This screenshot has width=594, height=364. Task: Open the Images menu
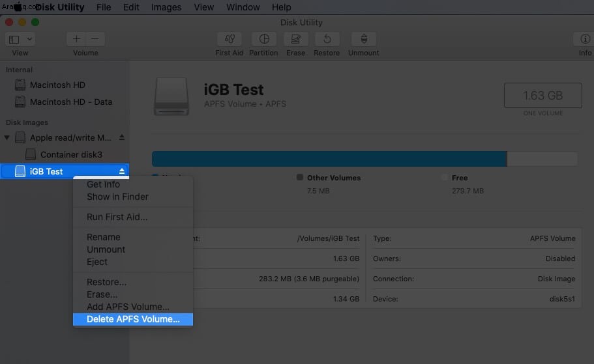(166, 7)
